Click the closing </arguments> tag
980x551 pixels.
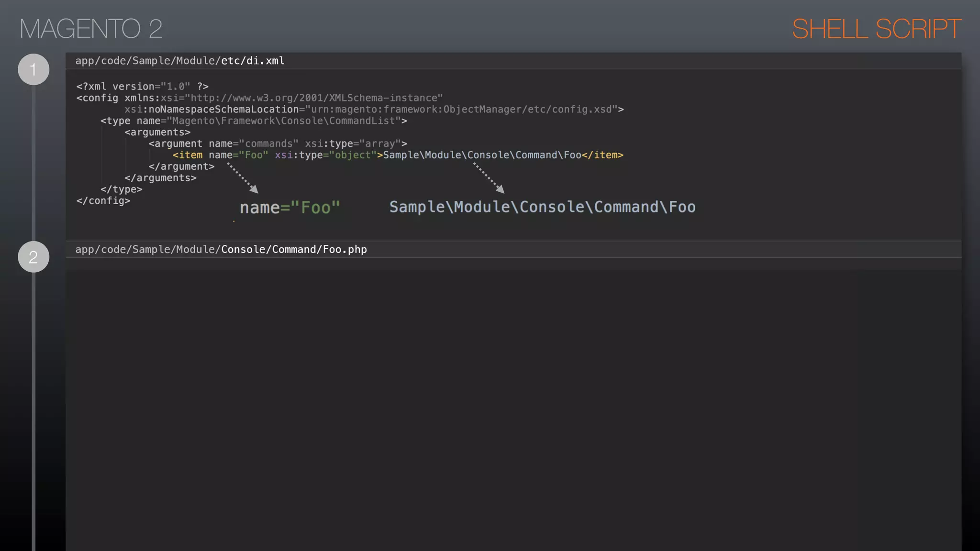160,178
